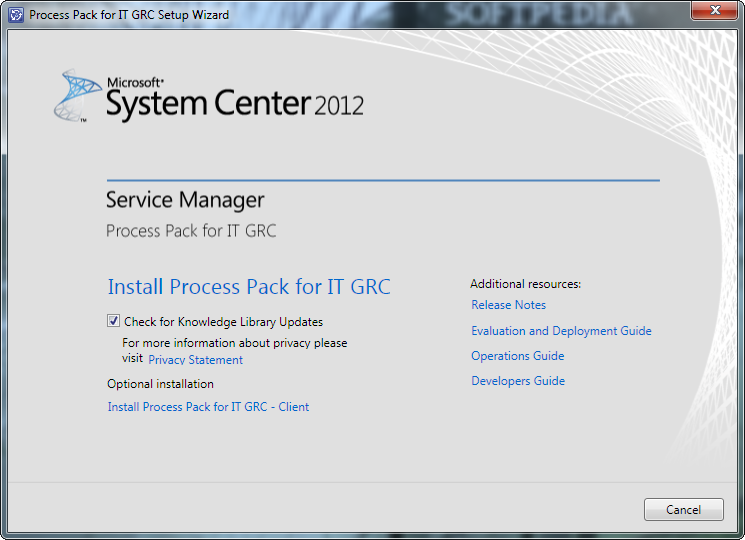Open the Release Notes link
745x540 pixels.
pyautogui.click(x=508, y=305)
